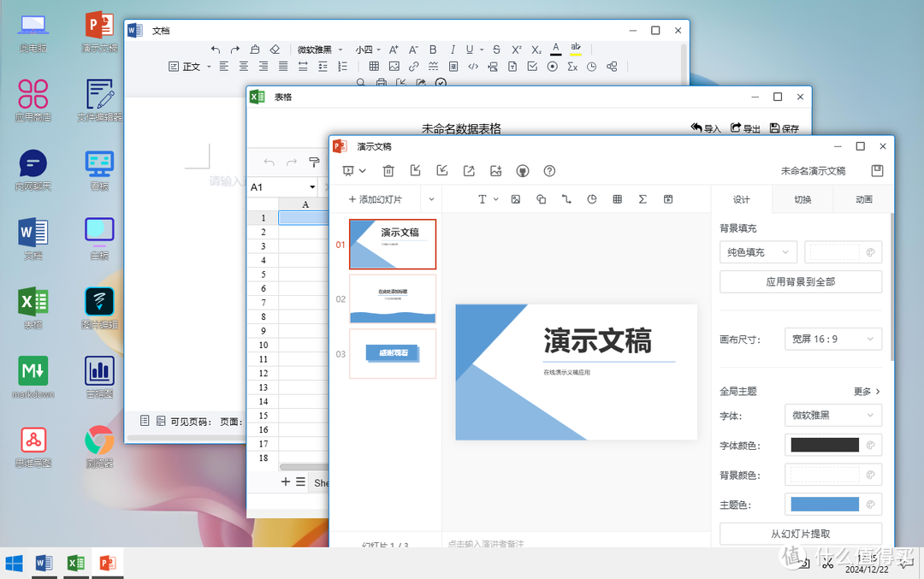Start the slideshow presentation
This screenshot has width=924, height=579.
349,169
